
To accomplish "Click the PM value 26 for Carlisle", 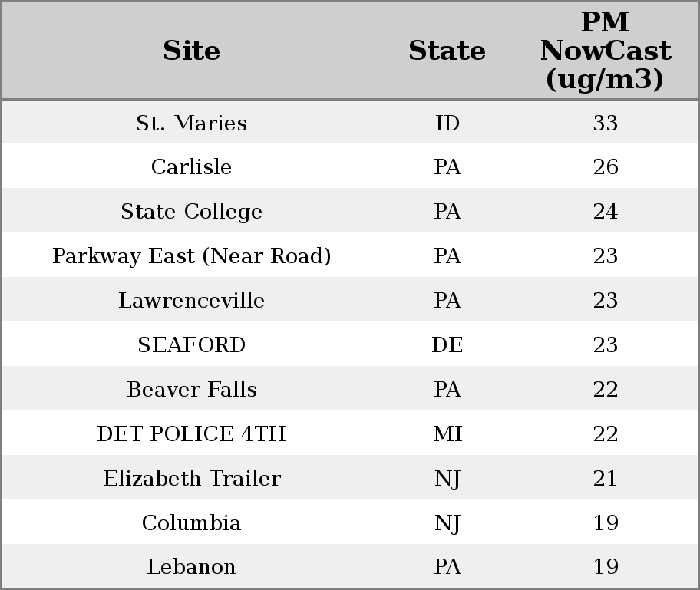I will pyautogui.click(x=605, y=167).
